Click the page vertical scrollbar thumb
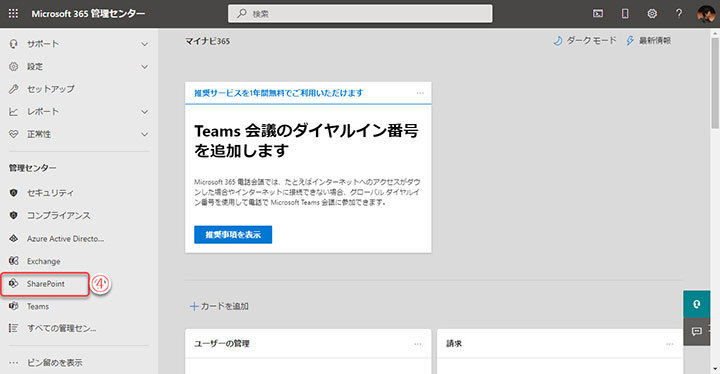Viewport: 720px width, 374px height. pyautogui.click(x=715, y=83)
